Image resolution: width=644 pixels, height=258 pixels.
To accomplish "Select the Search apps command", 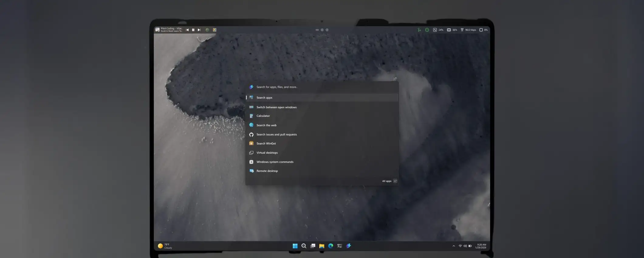I will pyautogui.click(x=322, y=98).
